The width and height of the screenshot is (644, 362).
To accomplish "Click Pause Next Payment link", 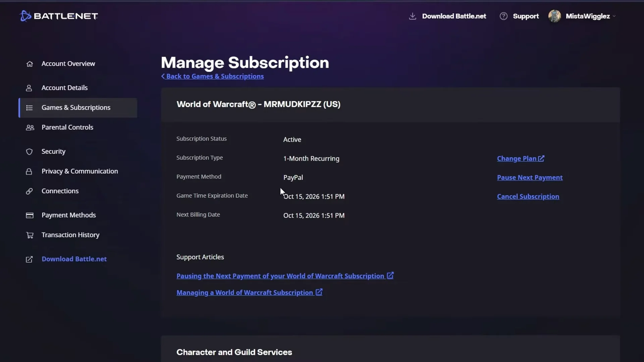I will (x=530, y=177).
